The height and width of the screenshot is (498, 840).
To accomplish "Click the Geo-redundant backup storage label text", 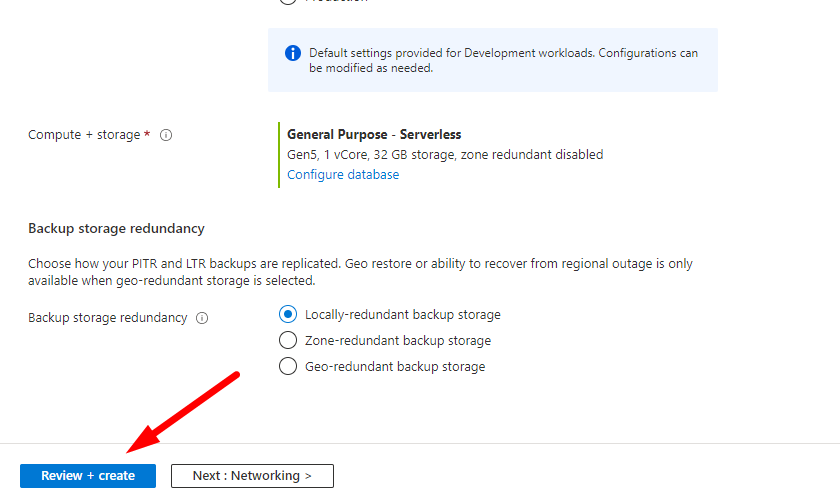I will (395, 366).
